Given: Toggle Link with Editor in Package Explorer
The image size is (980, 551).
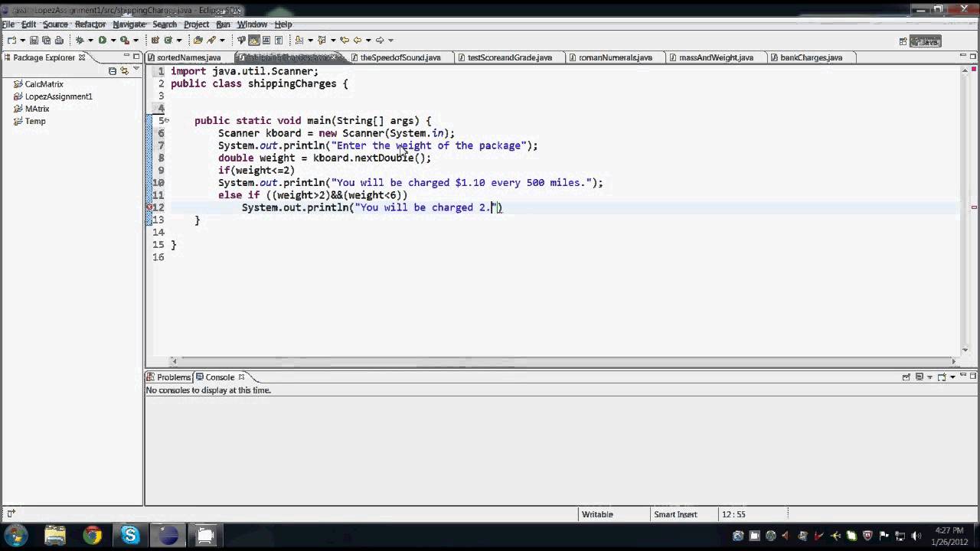Looking at the screenshot, I should (124, 70).
